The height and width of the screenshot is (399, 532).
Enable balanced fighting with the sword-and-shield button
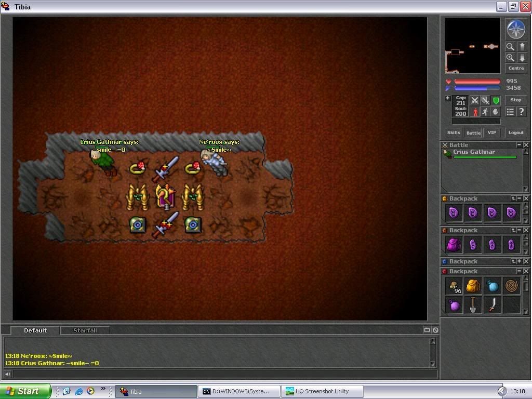coord(485,100)
